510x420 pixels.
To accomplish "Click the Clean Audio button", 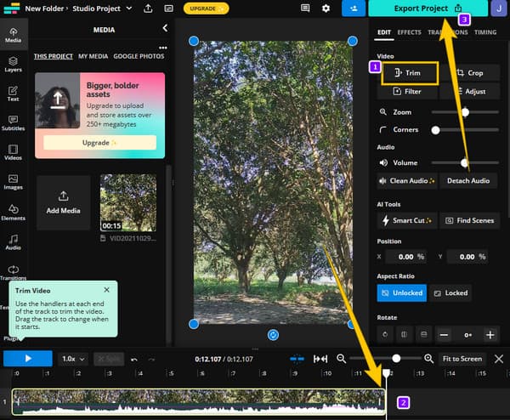I will pos(407,181).
